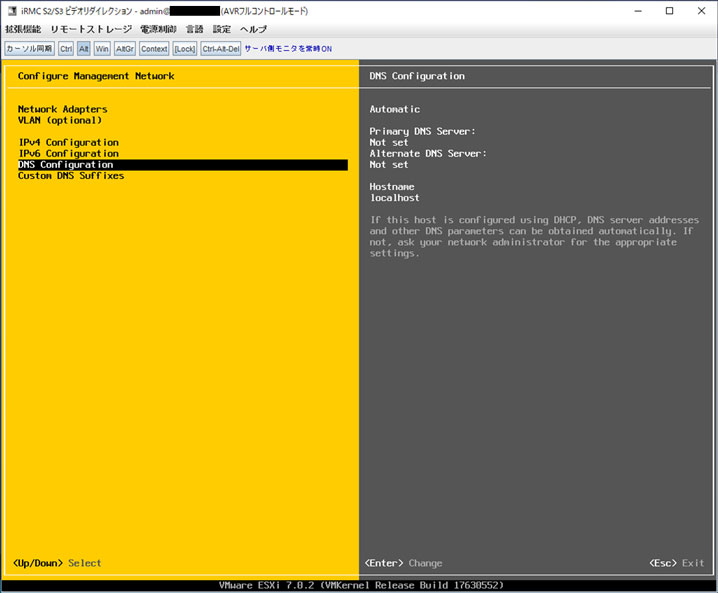The width and height of the screenshot is (718, 593).
Task: Click the <Up/Down> Select hint
Action: [x=57, y=563]
